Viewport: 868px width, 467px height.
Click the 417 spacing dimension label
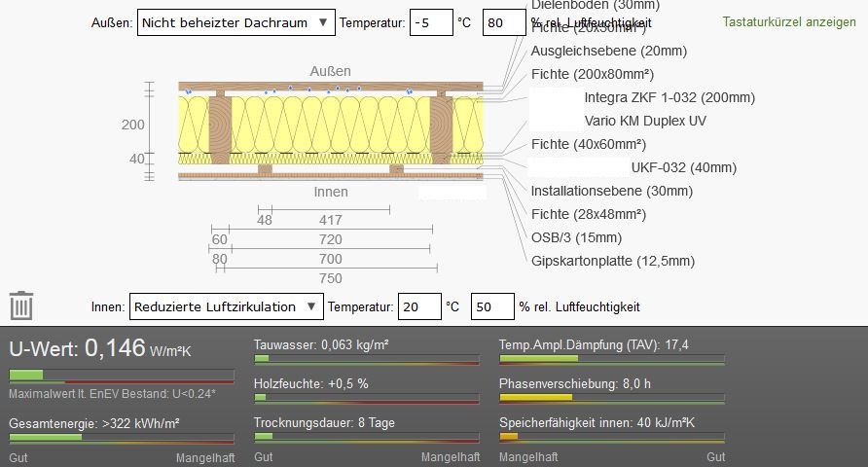(x=331, y=220)
